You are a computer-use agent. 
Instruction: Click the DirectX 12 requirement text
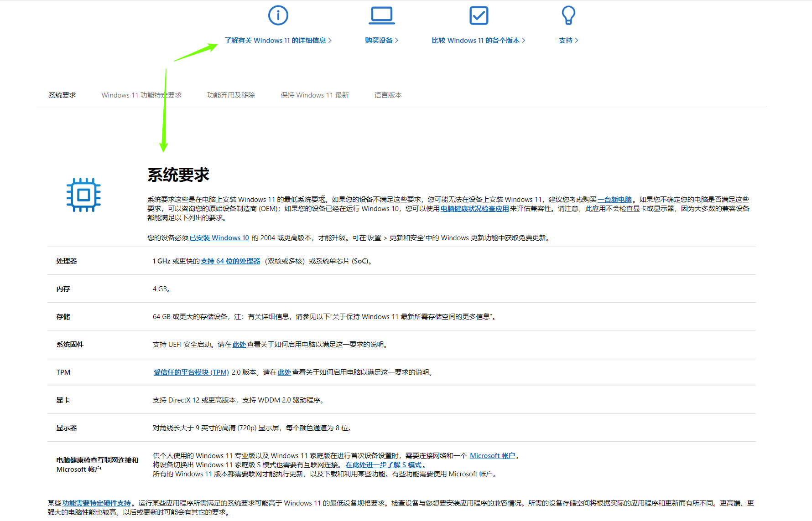[x=239, y=400]
